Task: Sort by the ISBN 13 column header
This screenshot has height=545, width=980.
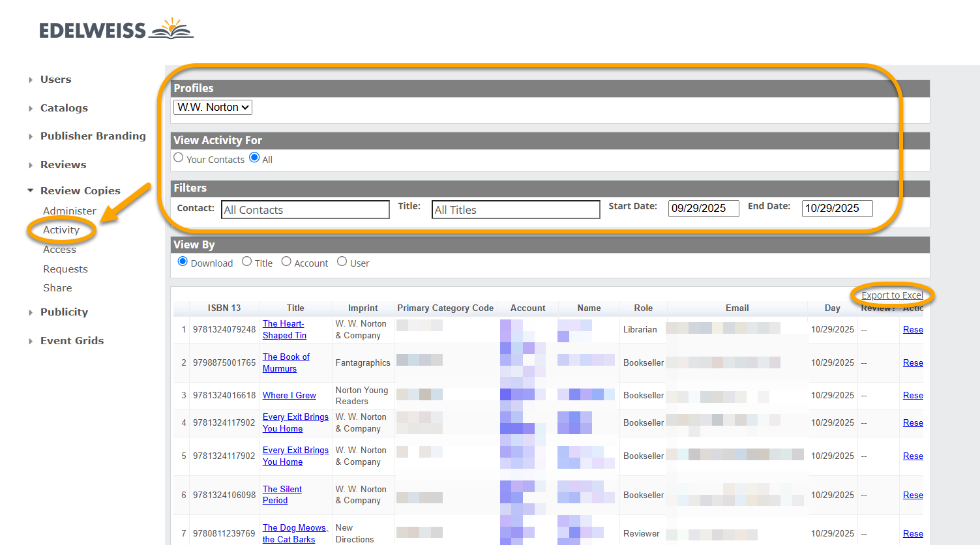Action: coord(224,308)
